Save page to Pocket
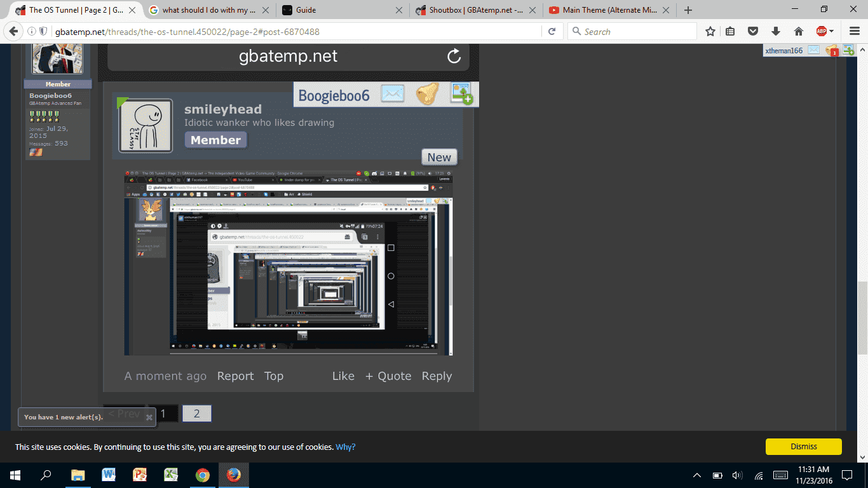The width and height of the screenshot is (868, 488). [752, 31]
